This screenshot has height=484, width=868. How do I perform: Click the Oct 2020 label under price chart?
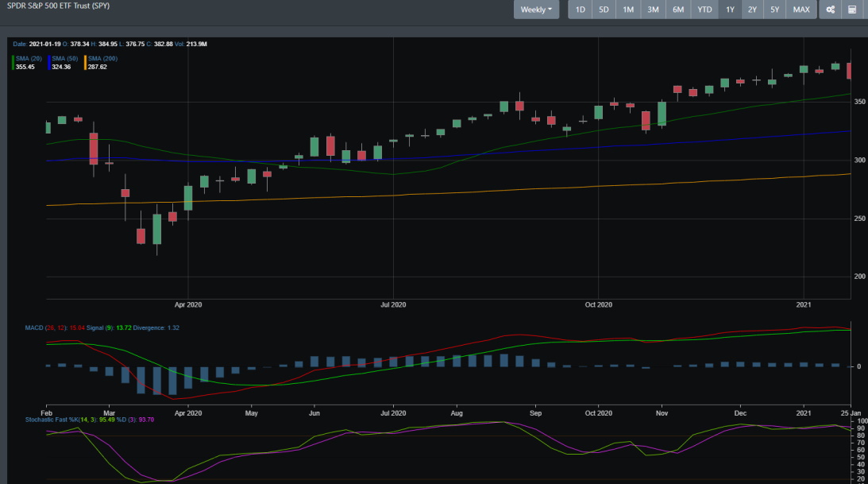point(599,305)
